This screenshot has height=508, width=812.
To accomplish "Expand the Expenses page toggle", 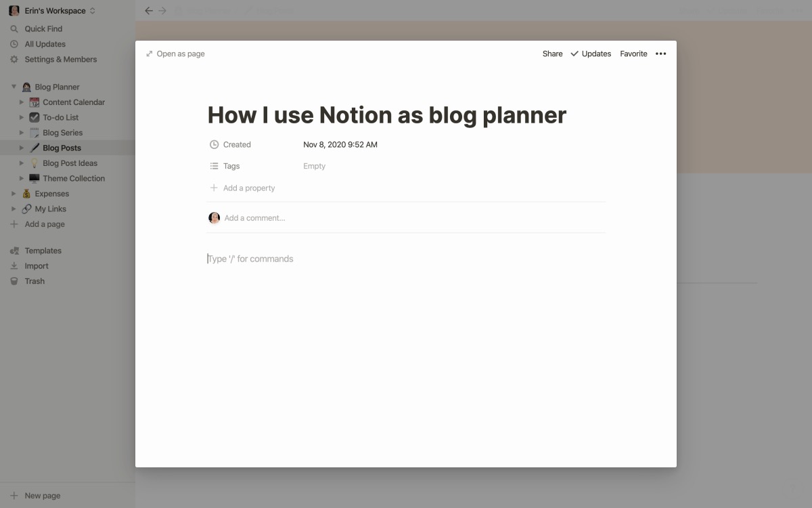I will 14,194.
